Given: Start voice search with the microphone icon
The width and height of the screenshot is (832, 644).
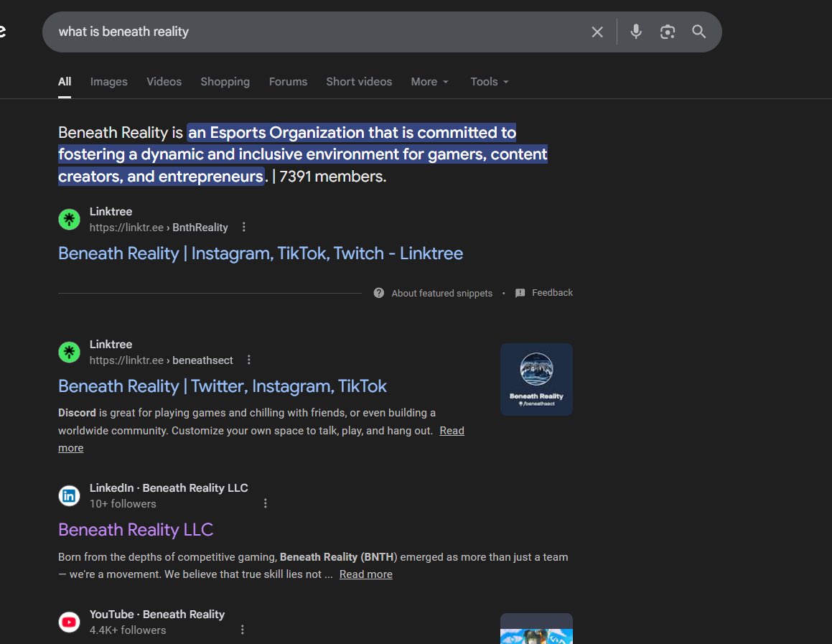Looking at the screenshot, I should [636, 32].
